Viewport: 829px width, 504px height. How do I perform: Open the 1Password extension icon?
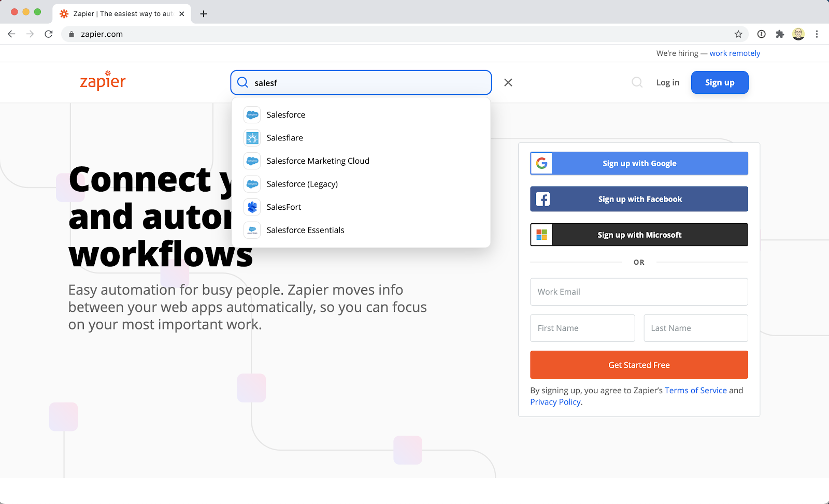tap(761, 34)
